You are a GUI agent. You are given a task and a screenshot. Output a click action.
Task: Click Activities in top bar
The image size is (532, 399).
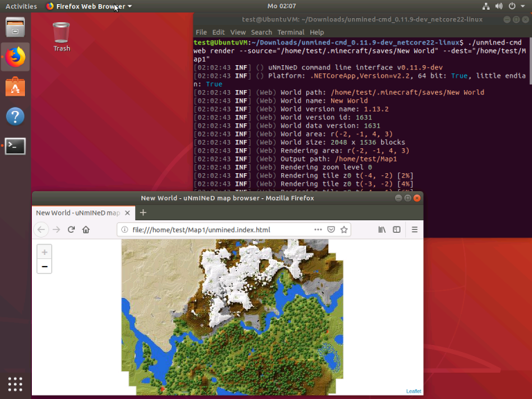pyautogui.click(x=21, y=6)
